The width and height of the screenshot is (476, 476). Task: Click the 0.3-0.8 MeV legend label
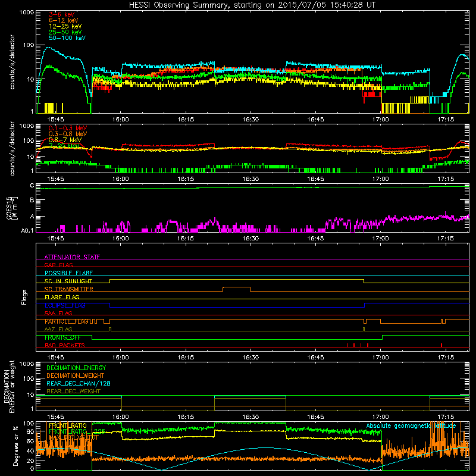pyautogui.click(x=68, y=134)
